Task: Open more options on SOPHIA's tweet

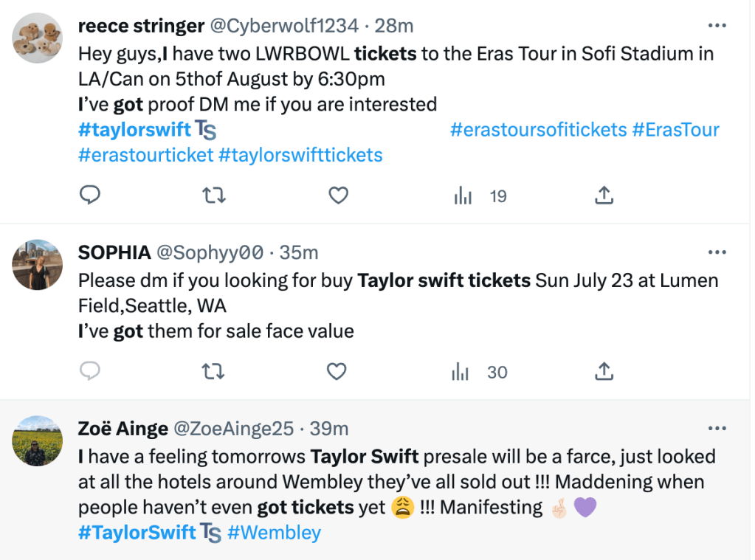Action: pos(717,252)
